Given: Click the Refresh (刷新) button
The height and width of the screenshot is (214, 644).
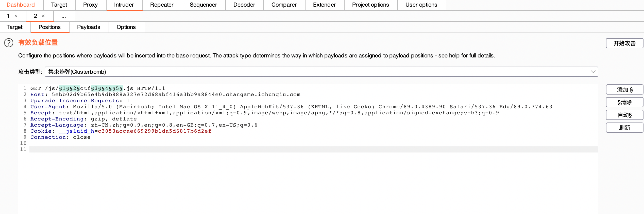Looking at the screenshot, I should (x=624, y=128).
